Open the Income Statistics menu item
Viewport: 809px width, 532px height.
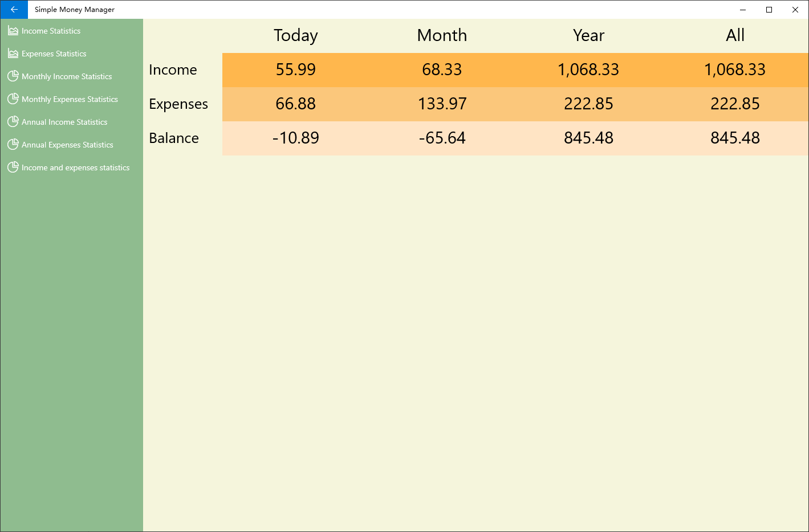pyautogui.click(x=51, y=31)
